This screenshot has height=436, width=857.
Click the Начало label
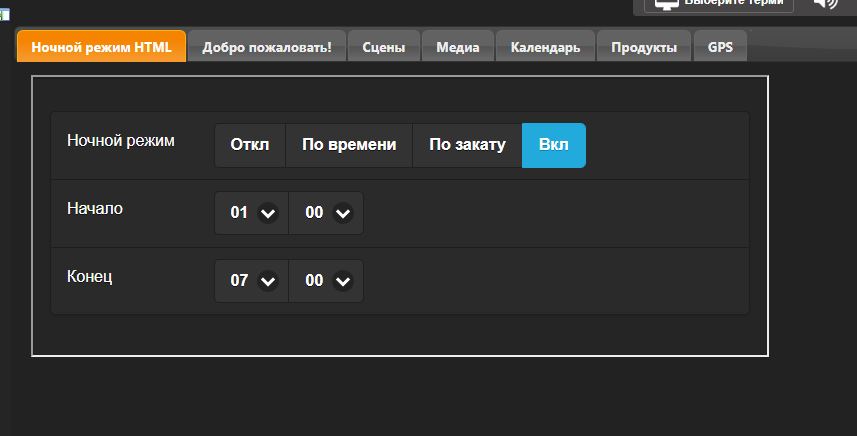tap(95, 208)
